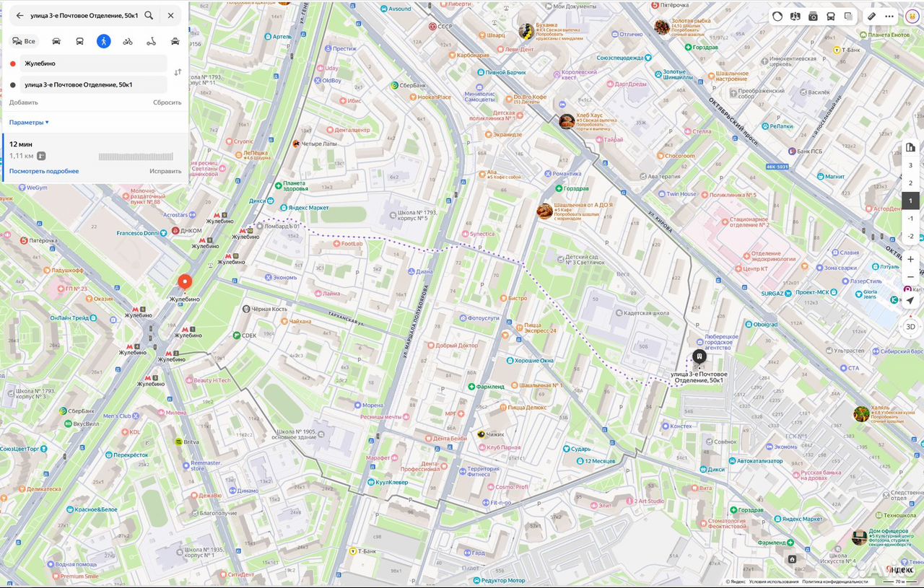Edit the starting point field Жулебино
This screenshot has height=588, width=924.
pos(94,63)
